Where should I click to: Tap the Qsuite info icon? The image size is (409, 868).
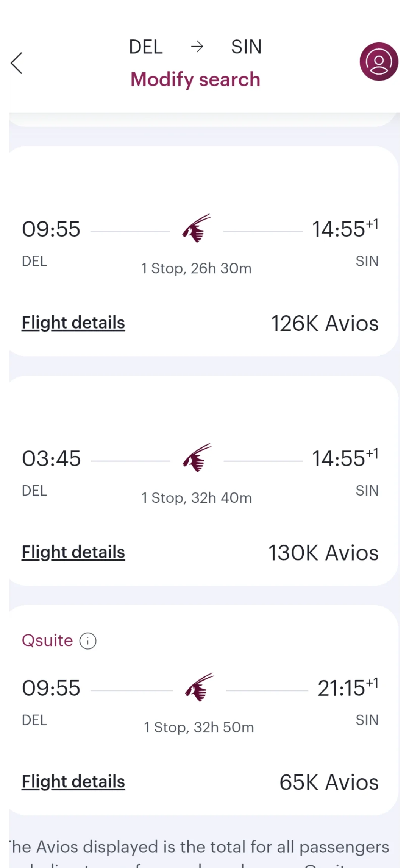(88, 641)
